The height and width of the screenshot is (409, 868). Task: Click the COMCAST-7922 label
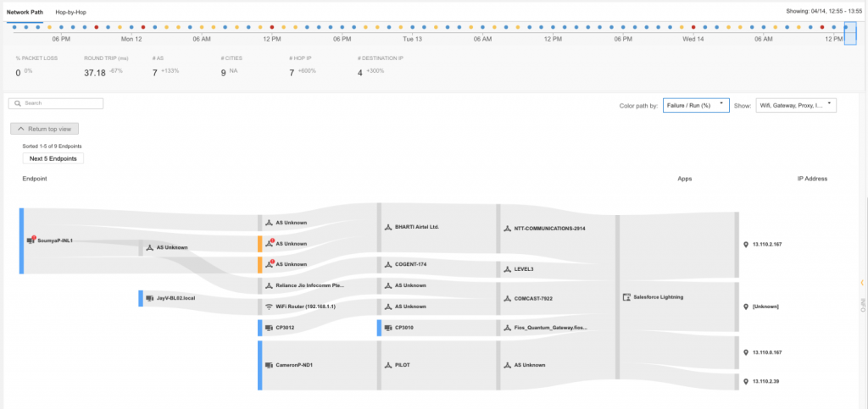coord(534,298)
